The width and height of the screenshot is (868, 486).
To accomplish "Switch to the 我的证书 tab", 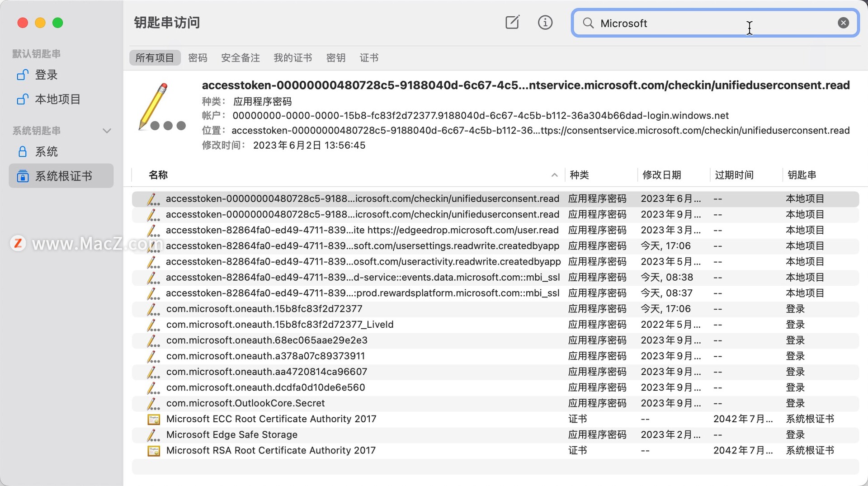I will click(x=292, y=58).
